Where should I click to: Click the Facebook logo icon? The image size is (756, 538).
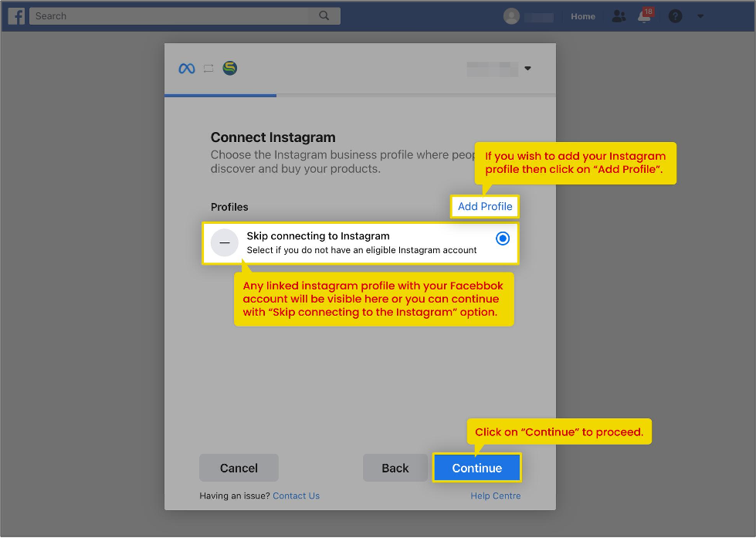tap(16, 16)
